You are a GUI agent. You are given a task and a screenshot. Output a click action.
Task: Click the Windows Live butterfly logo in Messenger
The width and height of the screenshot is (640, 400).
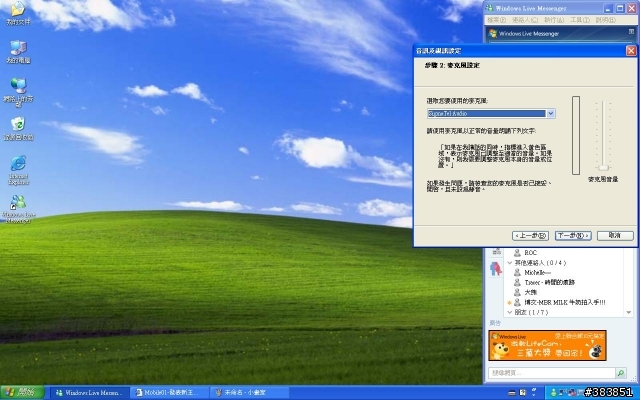(x=493, y=33)
